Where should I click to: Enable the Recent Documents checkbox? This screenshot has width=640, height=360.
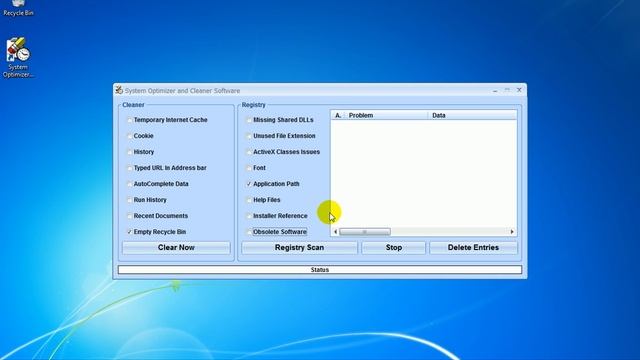129,216
